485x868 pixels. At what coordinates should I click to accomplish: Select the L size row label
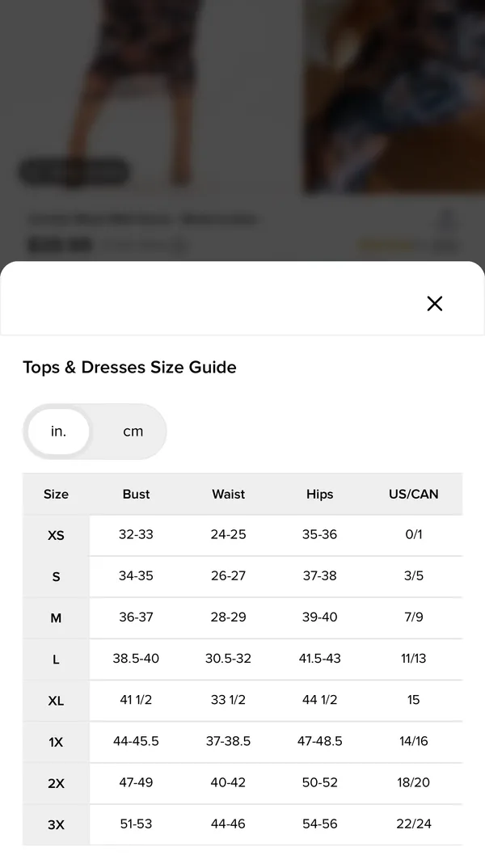tap(56, 659)
